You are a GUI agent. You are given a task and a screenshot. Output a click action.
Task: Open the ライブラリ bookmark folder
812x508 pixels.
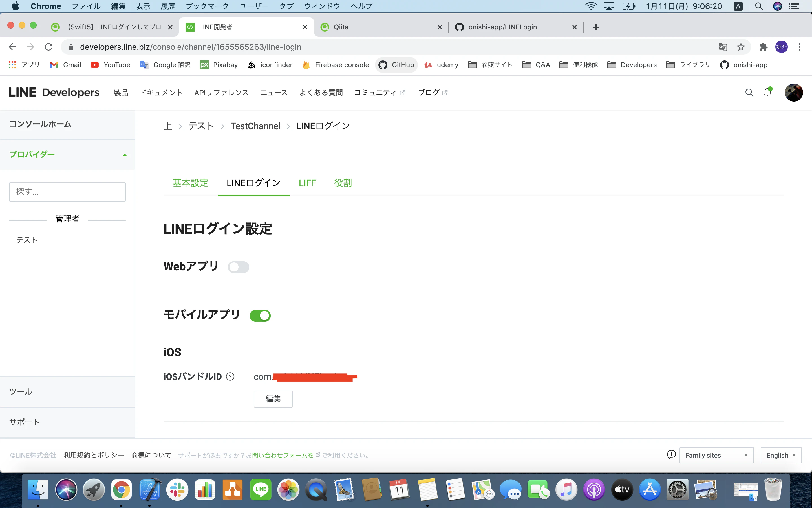(x=688, y=65)
